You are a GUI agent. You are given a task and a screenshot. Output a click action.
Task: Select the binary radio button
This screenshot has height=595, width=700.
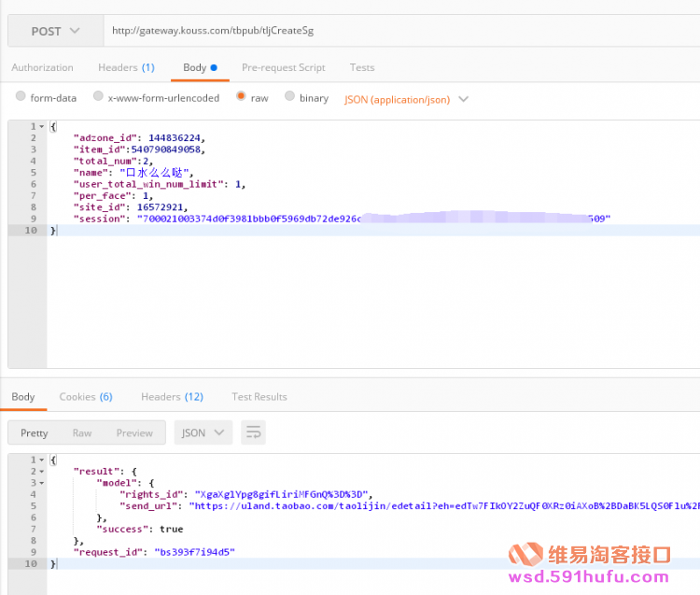click(x=289, y=96)
